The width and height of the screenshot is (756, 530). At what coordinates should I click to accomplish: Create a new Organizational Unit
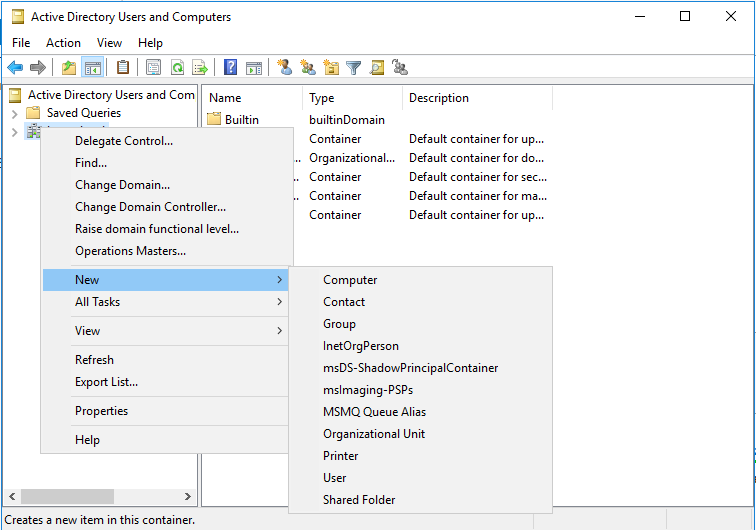420,434
